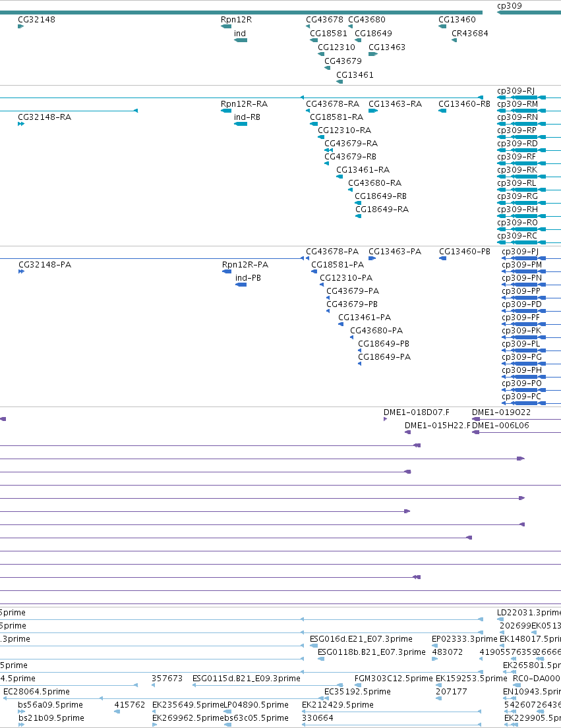Click EST FGM303C12.5prime
The image size is (561, 728).
(x=394, y=679)
